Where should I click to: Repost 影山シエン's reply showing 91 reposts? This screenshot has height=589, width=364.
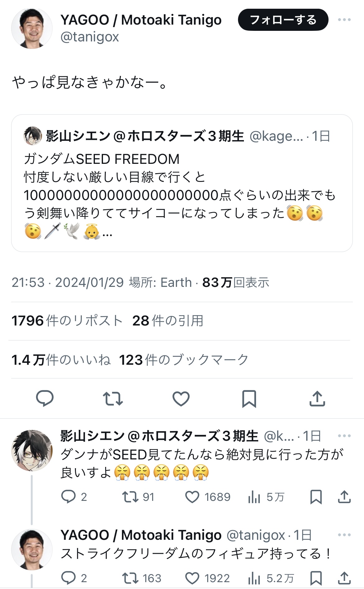tap(130, 497)
